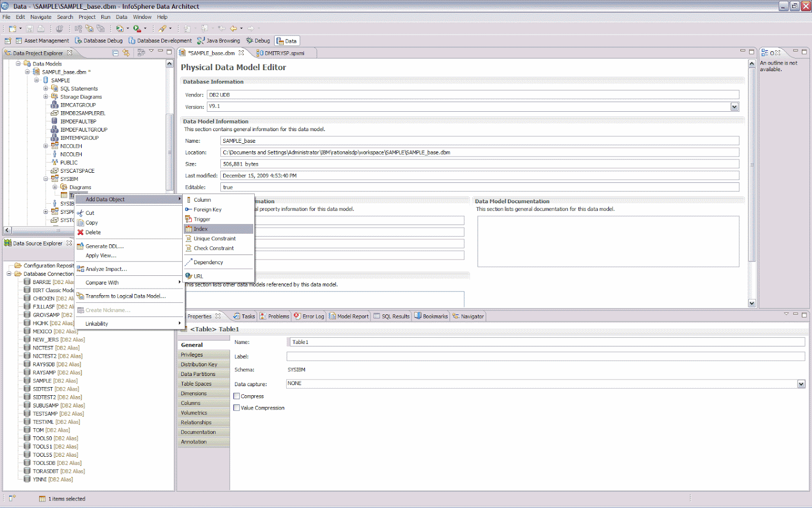Collapse the SAMPLE database tree node
This screenshot has width=812, height=508.
[x=37, y=80]
